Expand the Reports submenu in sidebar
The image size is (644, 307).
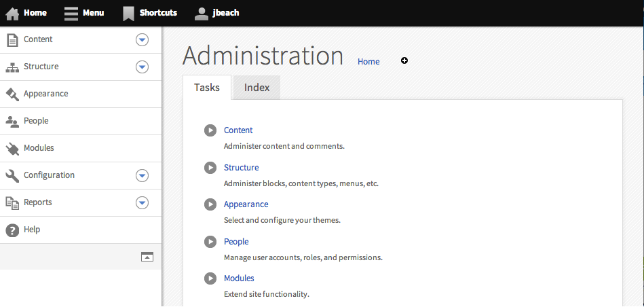coord(142,203)
